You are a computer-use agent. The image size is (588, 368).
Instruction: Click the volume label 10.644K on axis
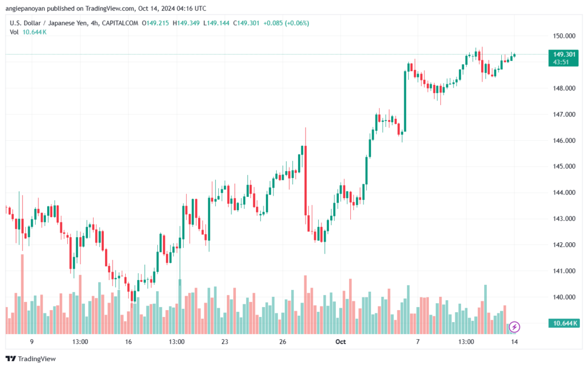(x=563, y=323)
